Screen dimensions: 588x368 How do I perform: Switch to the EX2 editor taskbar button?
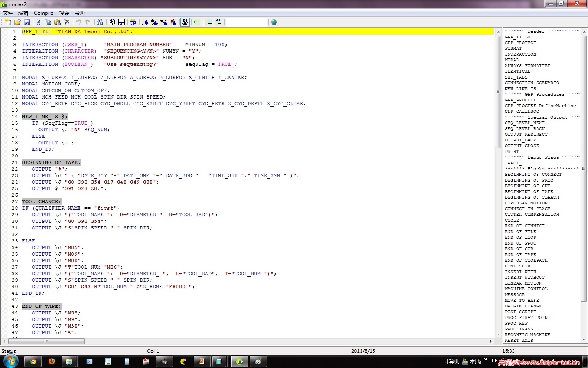240,361
